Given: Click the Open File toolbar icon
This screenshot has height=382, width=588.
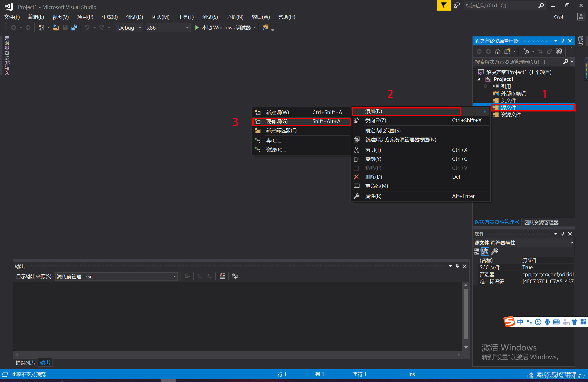Looking at the screenshot, I should point(56,27).
